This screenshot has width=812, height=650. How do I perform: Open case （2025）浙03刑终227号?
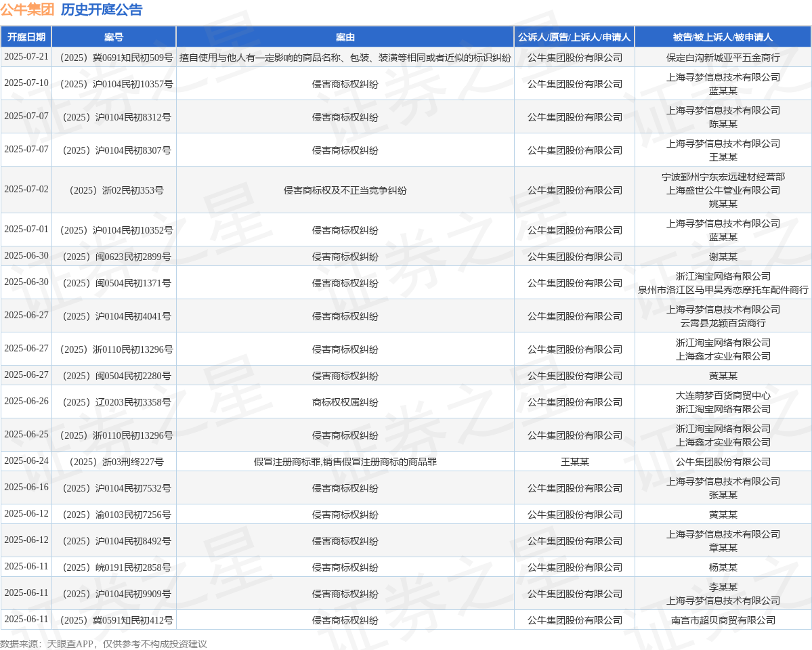pos(114,462)
